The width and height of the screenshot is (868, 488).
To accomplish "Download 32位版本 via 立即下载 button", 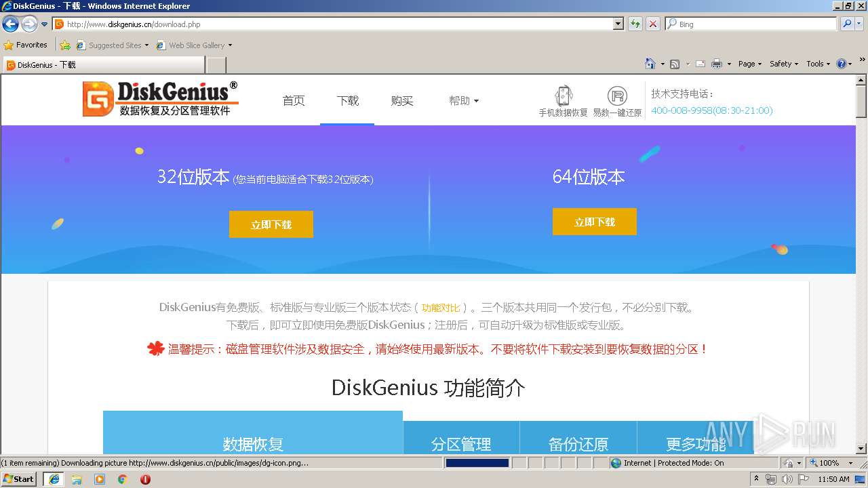I will pyautogui.click(x=271, y=224).
